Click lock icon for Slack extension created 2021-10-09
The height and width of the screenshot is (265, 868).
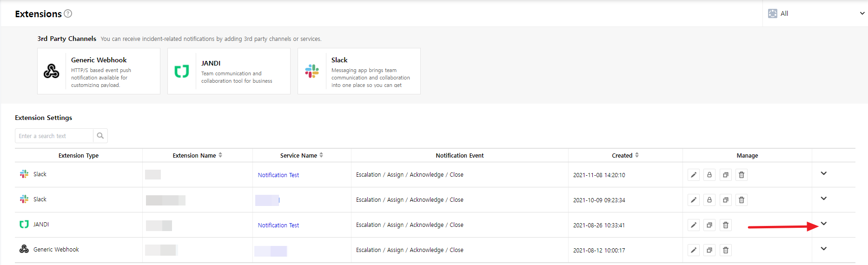coord(709,200)
